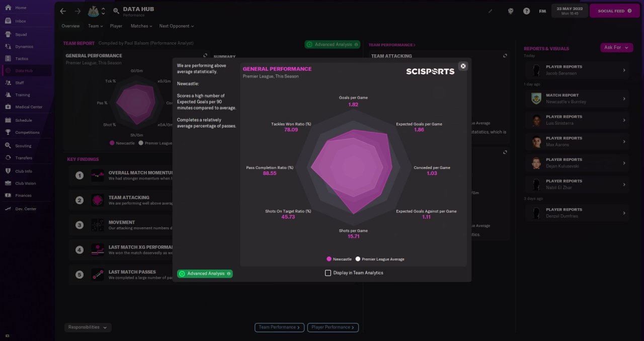Click the Newcastle legend colour dot
This screenshot has height=341, width=644.
(x=329, y=259)
